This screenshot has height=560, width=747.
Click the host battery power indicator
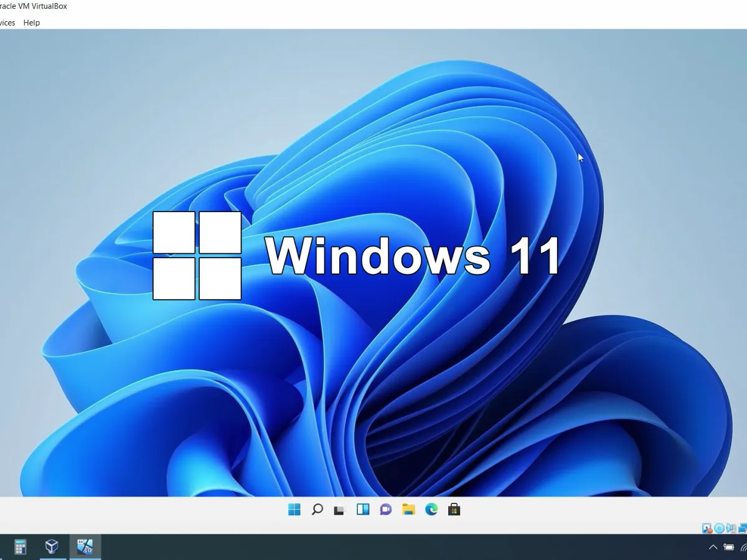[x=729, y=548]
